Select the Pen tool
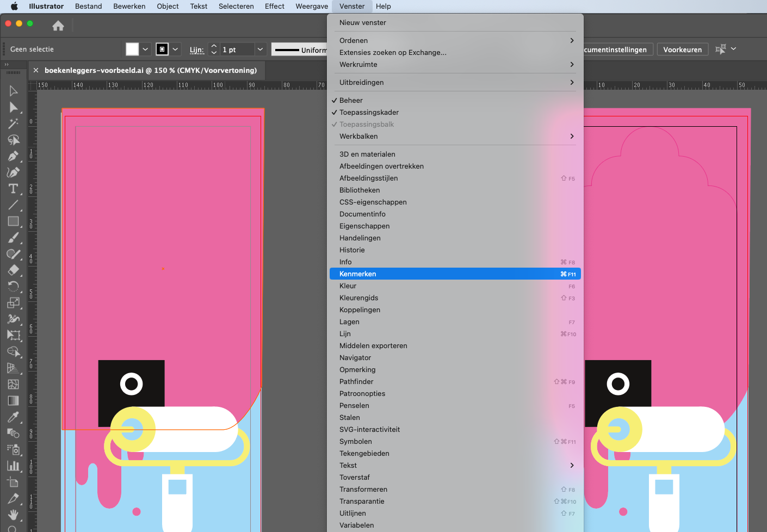 point(13,156)
